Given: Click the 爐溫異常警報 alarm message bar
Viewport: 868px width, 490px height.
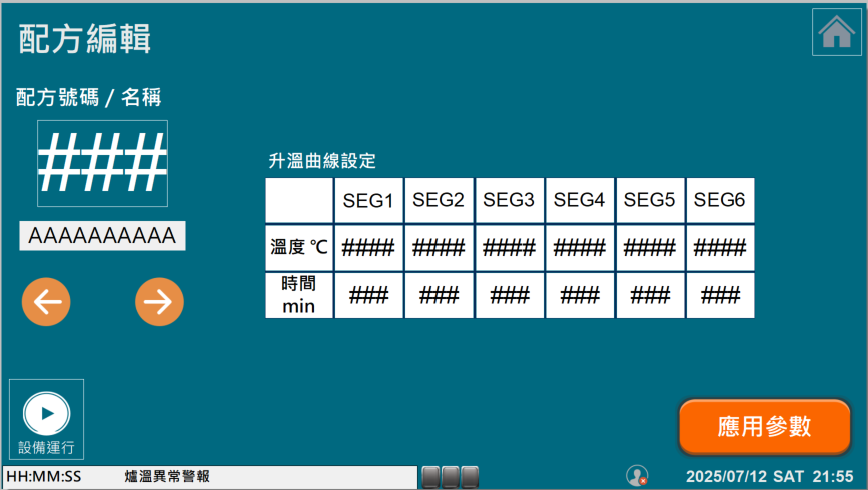Looking at the screenshot, I should [210, 476].
